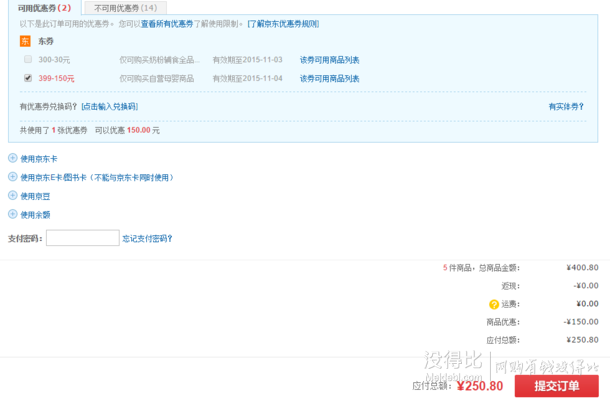This screenshot has height=401, width=610.
Task: Focus the 支付密码 input field
Action: pos(82,238)
